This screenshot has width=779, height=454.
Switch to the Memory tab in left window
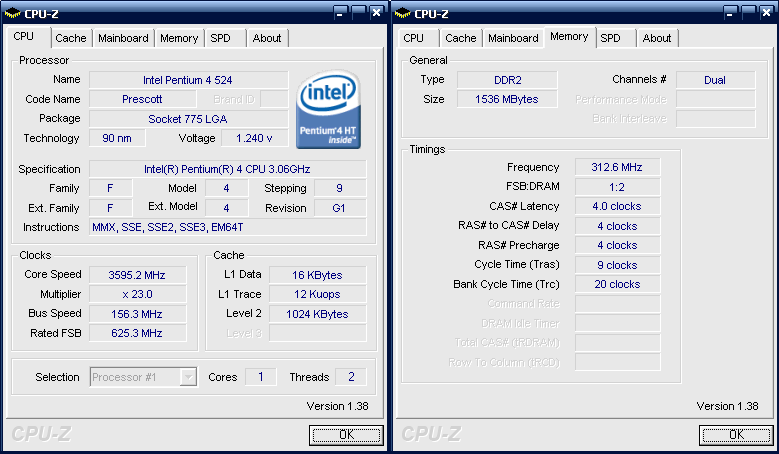179,38
